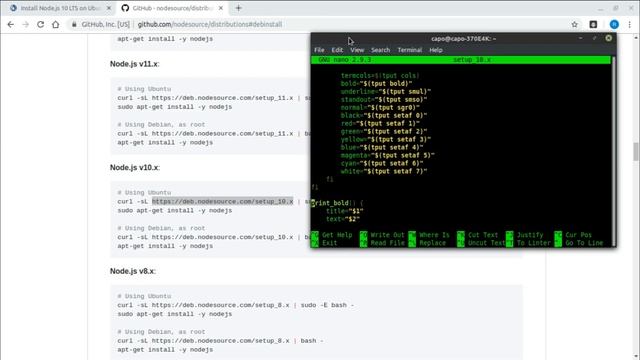This screenshot has height=360, width=640.
Task: Minimize the terminal window
Action: pyautogui.click(x=580, y=38)
